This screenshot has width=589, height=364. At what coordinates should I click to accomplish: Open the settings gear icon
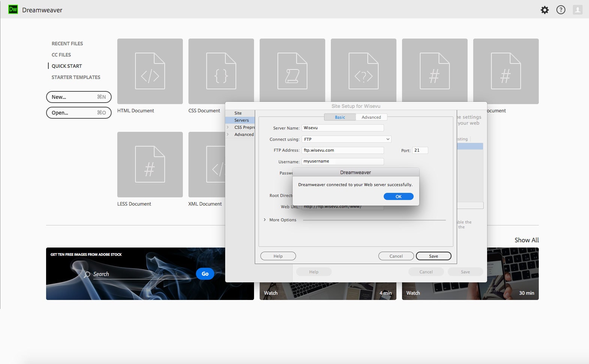tap(545, 10)
